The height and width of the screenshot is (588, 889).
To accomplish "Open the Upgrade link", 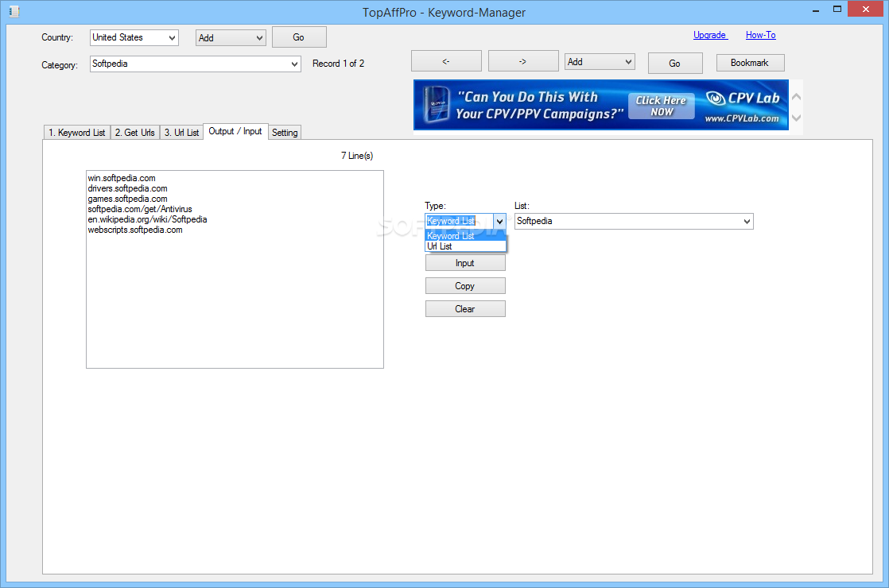I will coord(710,35).
